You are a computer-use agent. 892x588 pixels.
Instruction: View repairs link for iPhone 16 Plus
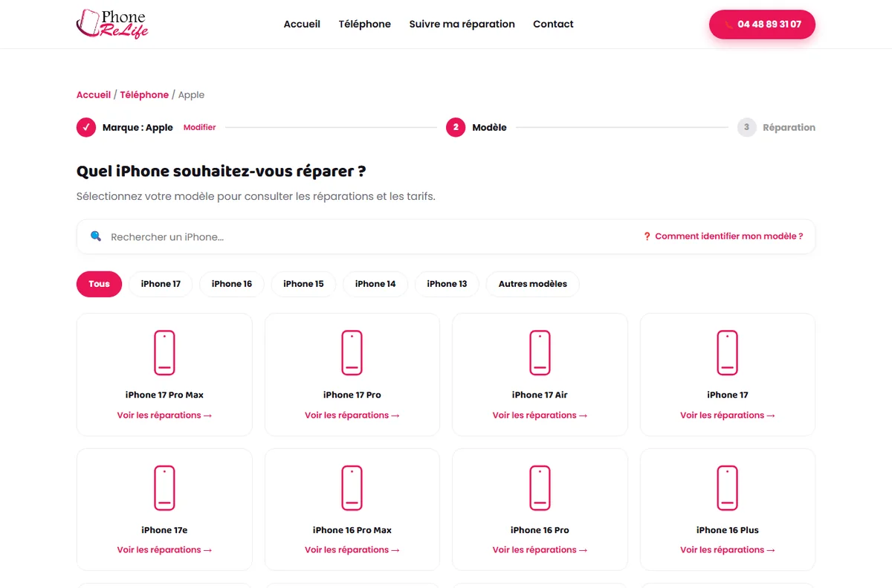coord(728,550)
